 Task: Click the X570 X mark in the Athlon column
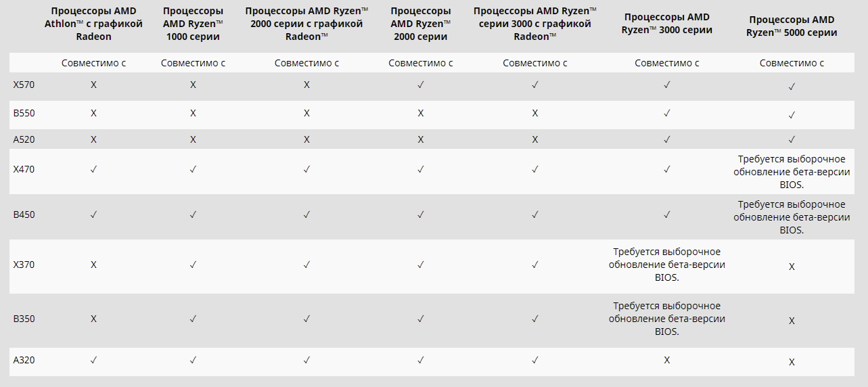93,85
